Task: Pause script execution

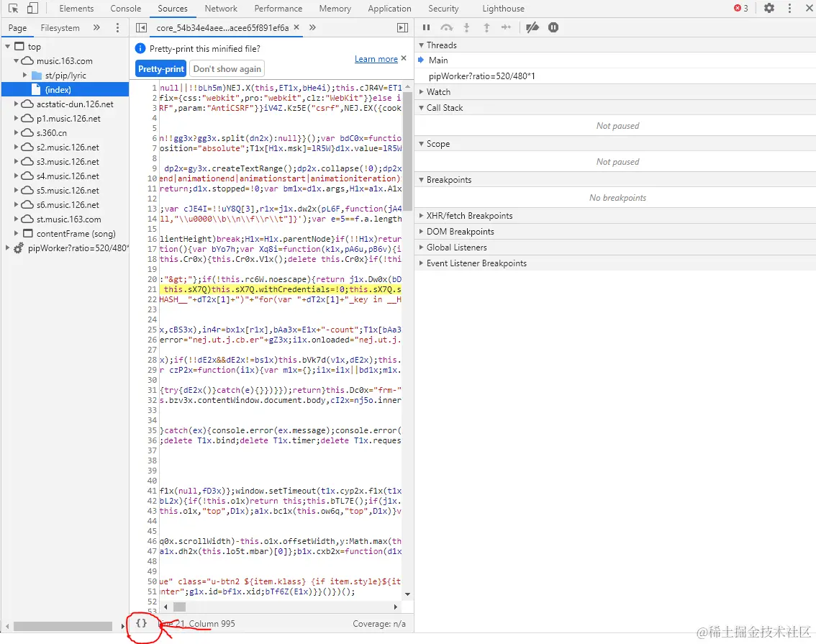Action: (426, 27)
